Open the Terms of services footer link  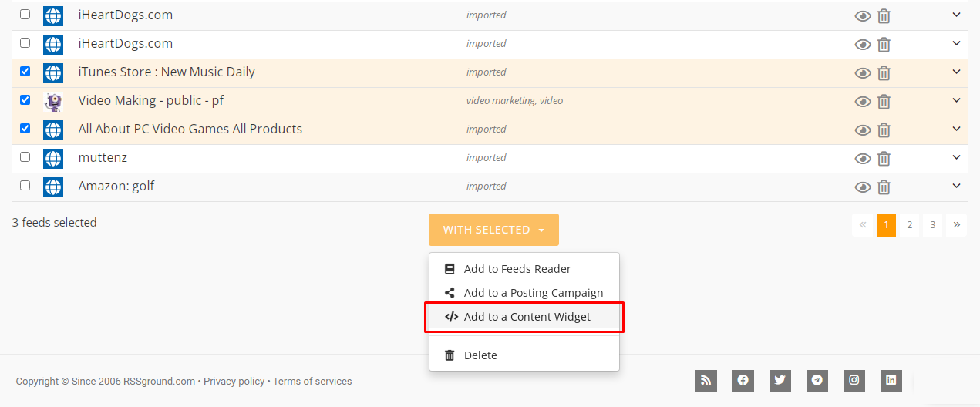tap(312, 382)
